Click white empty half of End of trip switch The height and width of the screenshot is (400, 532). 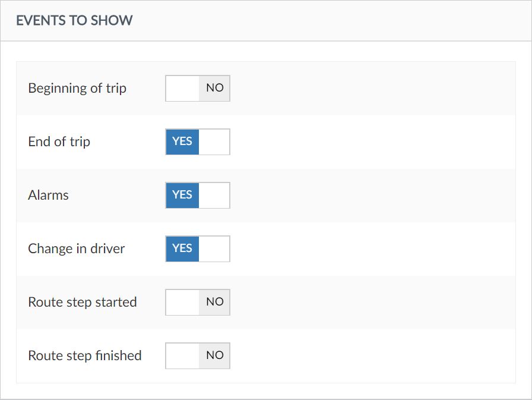coord(214,141)
